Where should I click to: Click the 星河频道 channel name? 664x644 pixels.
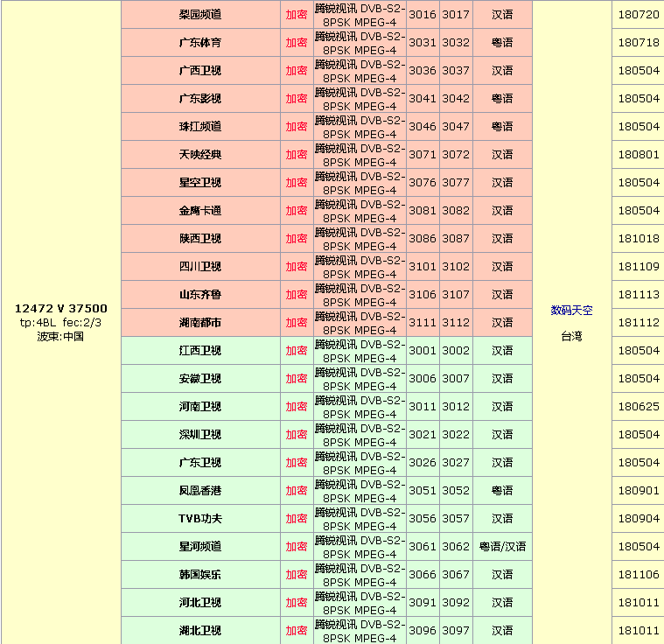199,547
